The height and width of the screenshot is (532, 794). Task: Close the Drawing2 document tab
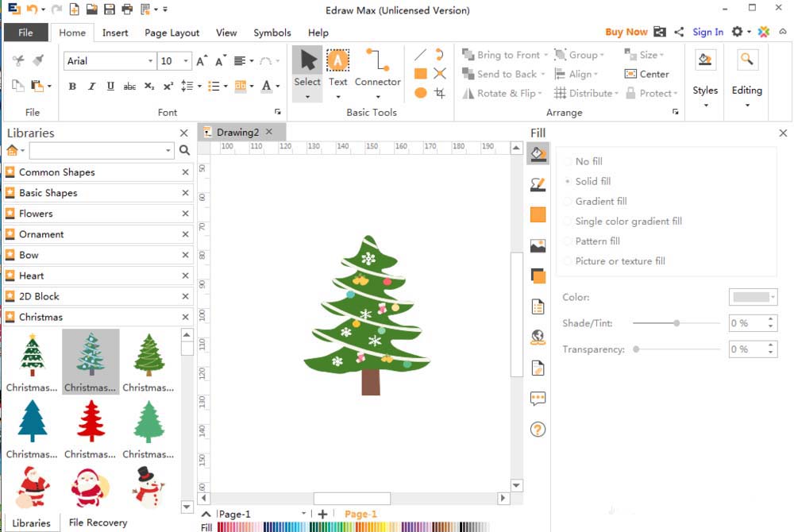[x=269, y=132]
